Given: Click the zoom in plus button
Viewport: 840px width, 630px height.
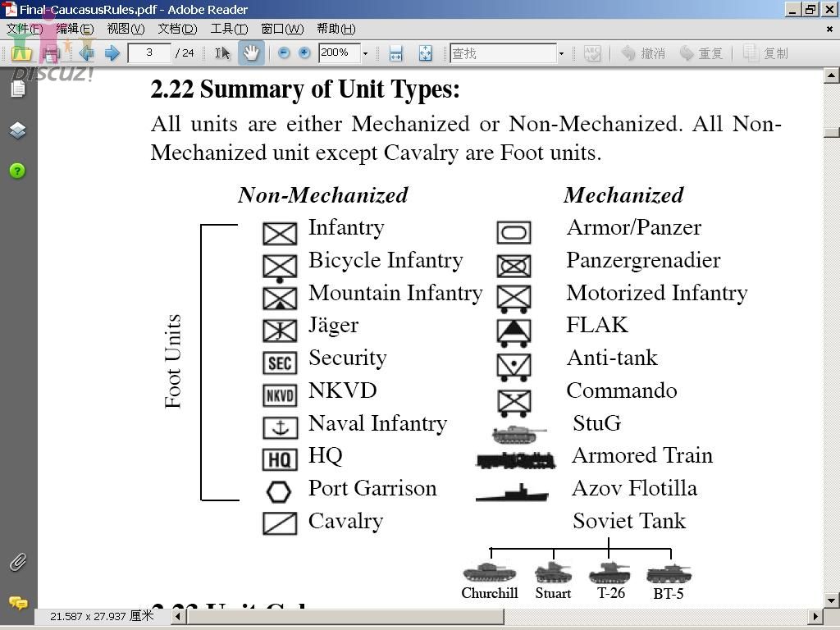Looking at the screenshot, I should [x=304, y=52].
